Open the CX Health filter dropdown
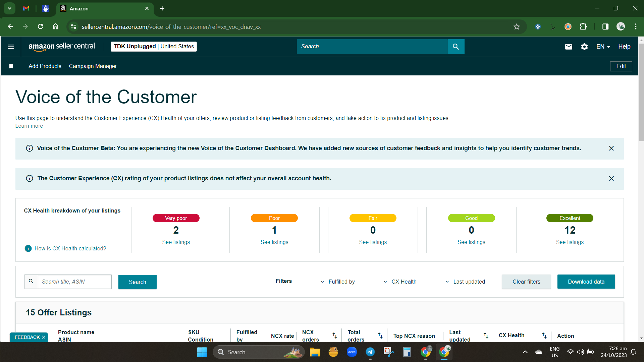The width and height of the screenshot is (644, 362). click(400, 282)
